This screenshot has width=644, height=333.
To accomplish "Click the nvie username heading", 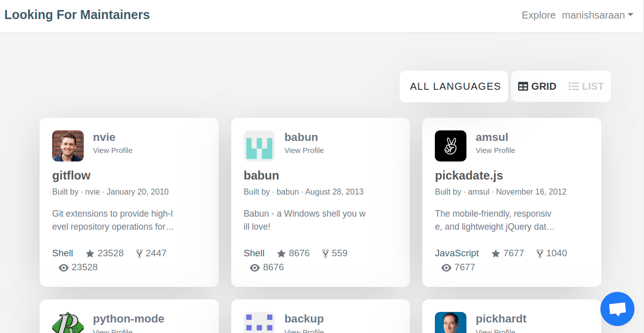I will click(x=104, y=137).
